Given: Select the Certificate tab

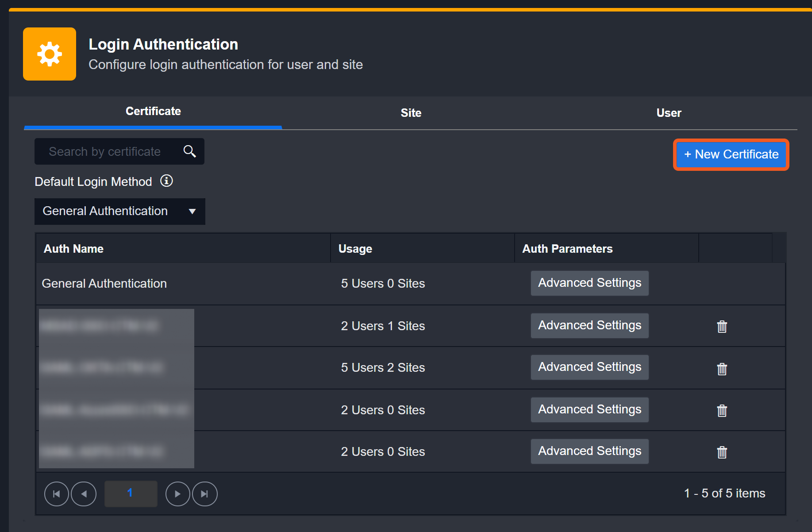Looking at the screenshot, I should pyautogui.click(x=153, y=112).
